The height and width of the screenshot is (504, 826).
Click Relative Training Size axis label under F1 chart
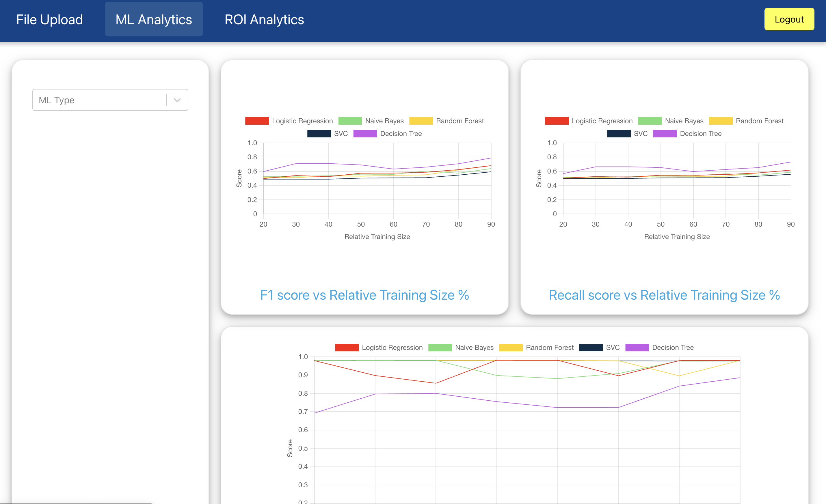[377, 237]
